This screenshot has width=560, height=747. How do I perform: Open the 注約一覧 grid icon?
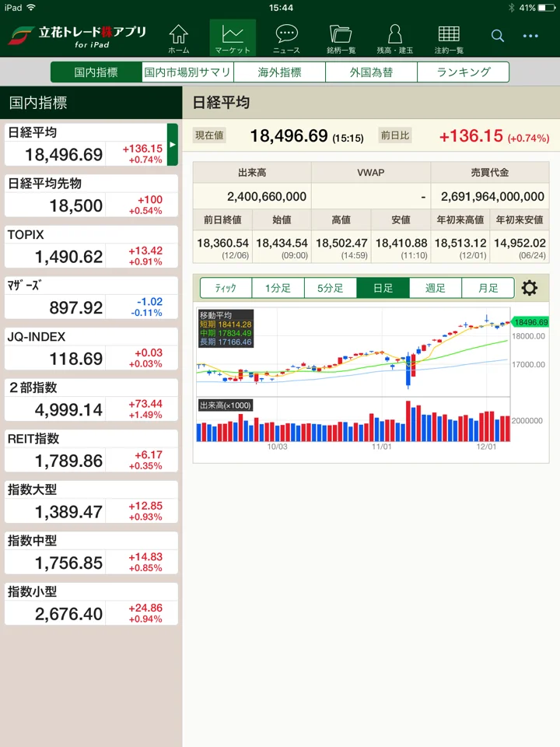click(x=449, y=39)
